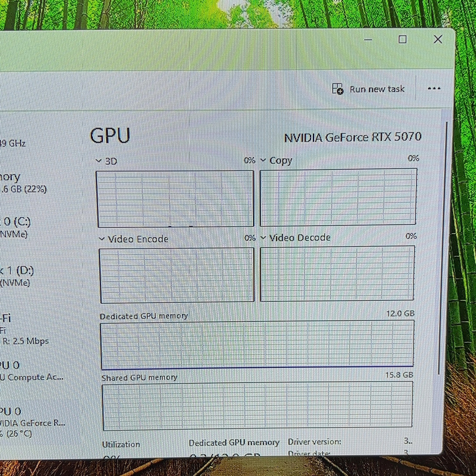Minimize the Task Manager window
Screen dimensions: 476x476
(x=368, y=40)
